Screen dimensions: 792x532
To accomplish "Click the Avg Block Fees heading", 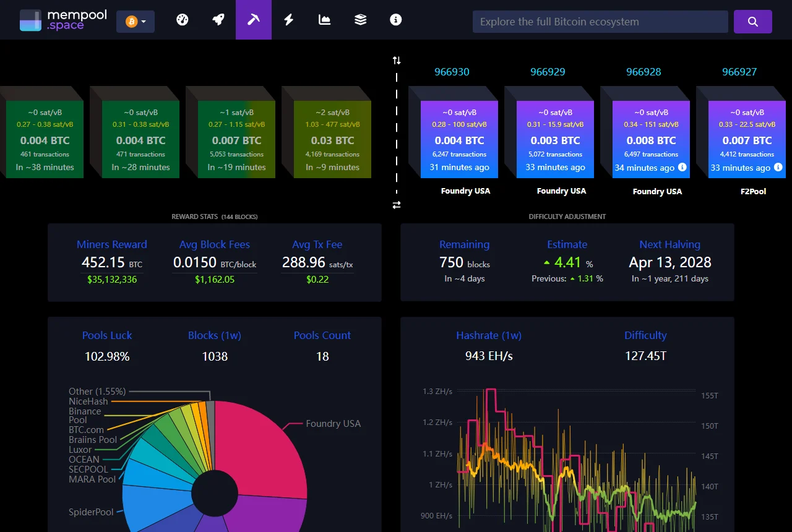I will (x=215, y=244).
